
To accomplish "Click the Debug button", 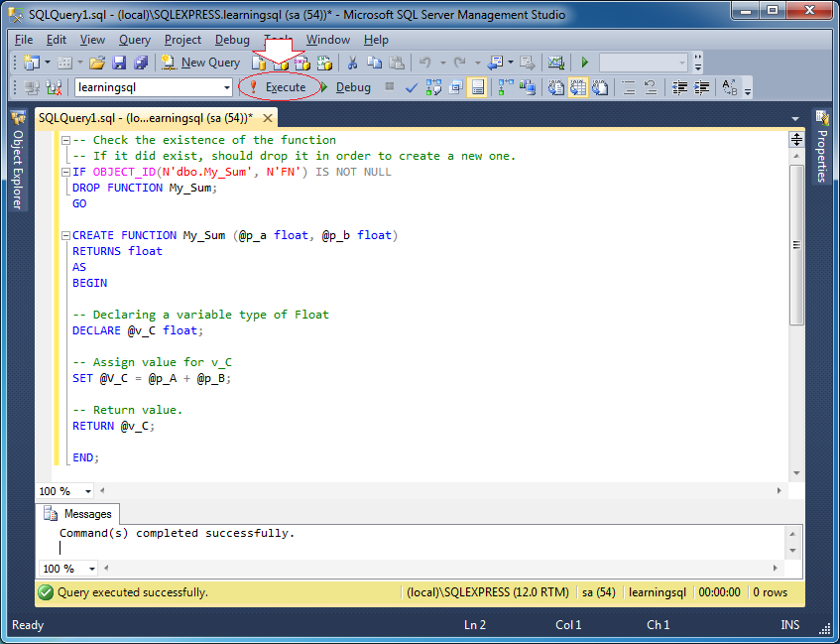I will [x=345, y=87].
